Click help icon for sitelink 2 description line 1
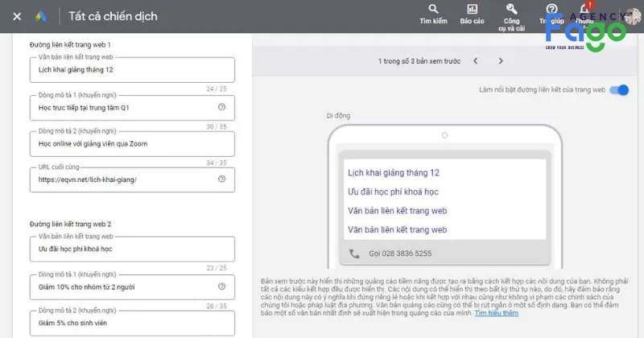This screenshot has width=644, height=338. click(222, 286)
